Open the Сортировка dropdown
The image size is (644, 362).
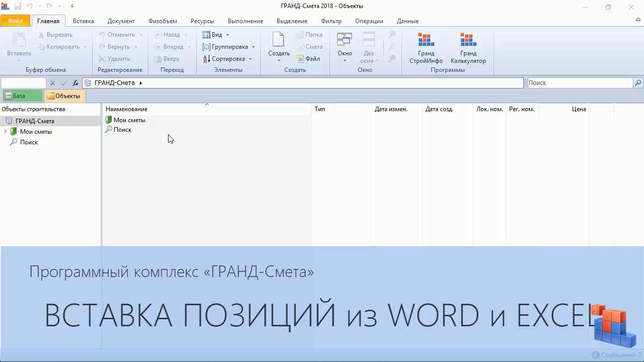[x=227, y=59]
